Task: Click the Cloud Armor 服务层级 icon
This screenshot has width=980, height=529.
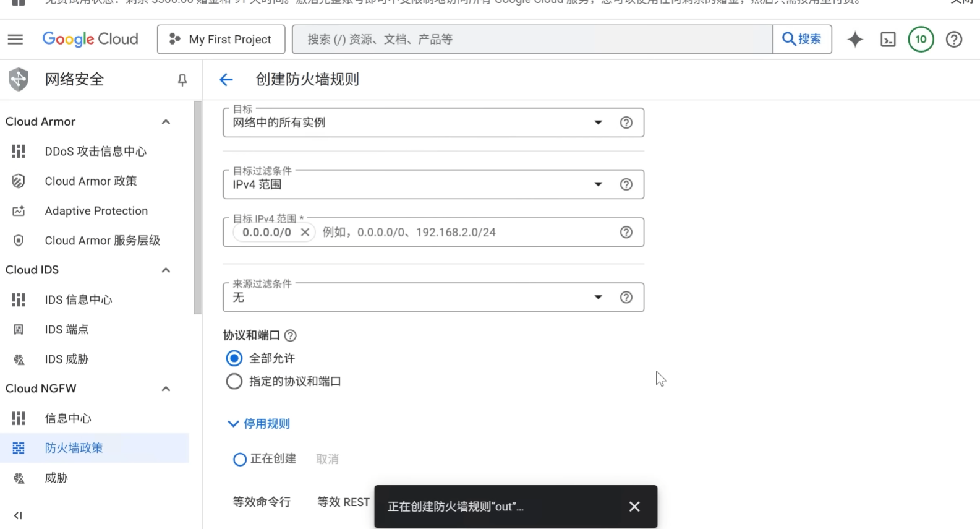Action: pos(19,241)
